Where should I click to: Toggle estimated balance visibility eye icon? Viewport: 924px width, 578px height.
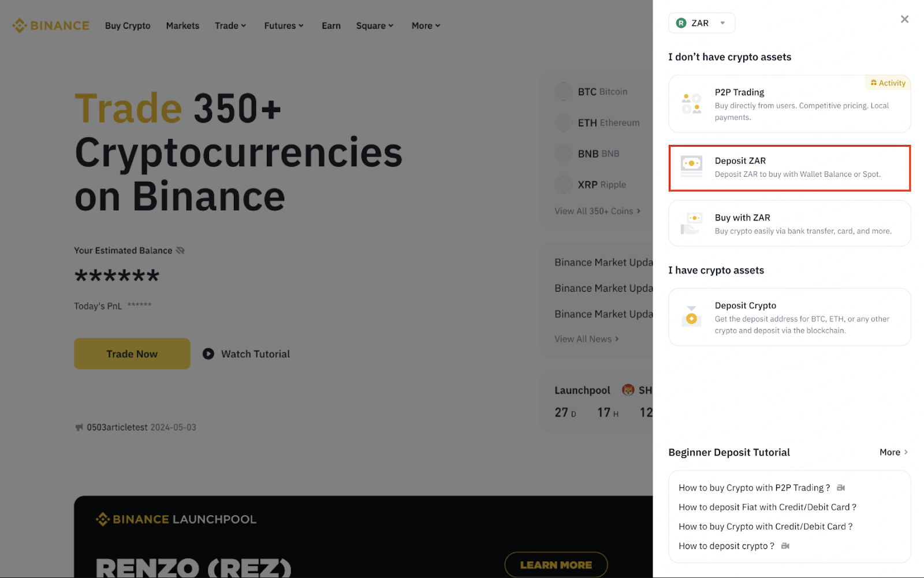tap(180, 251)
